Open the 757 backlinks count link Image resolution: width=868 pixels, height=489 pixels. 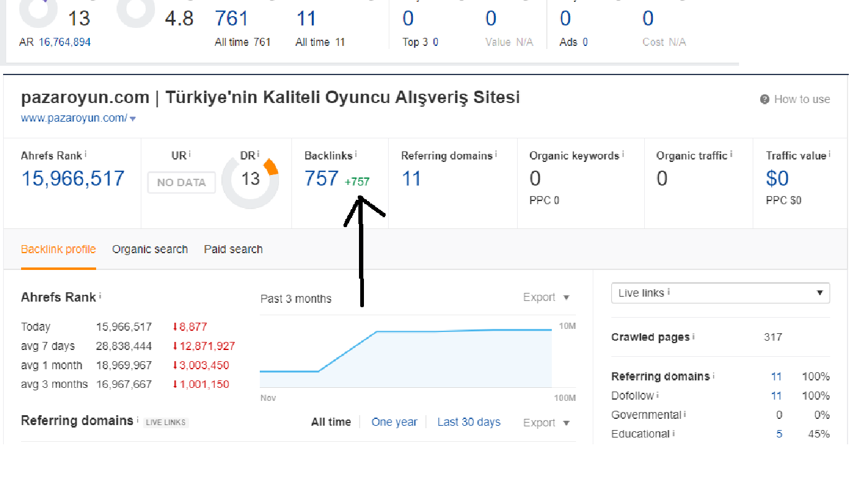321,179
